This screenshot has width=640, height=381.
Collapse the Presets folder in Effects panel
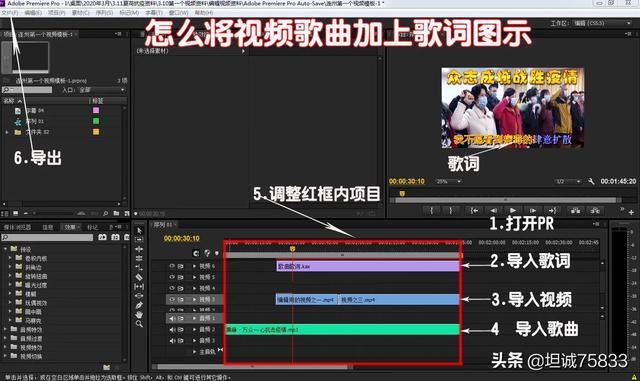tap(5, 248)
